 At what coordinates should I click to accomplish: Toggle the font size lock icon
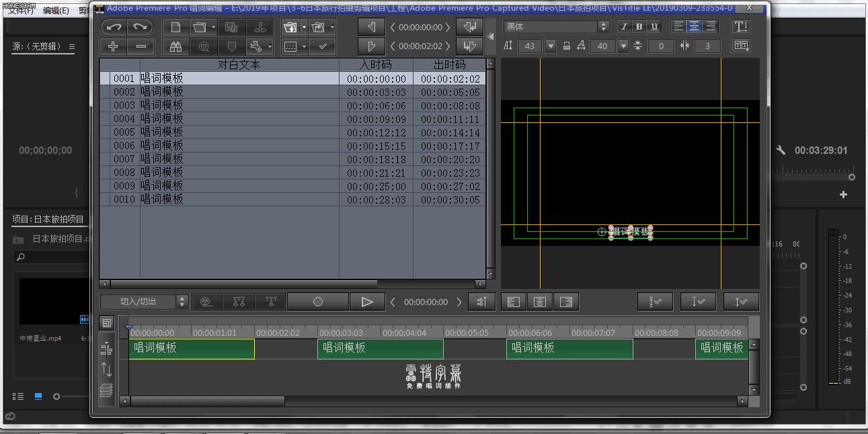coord(566,46)
